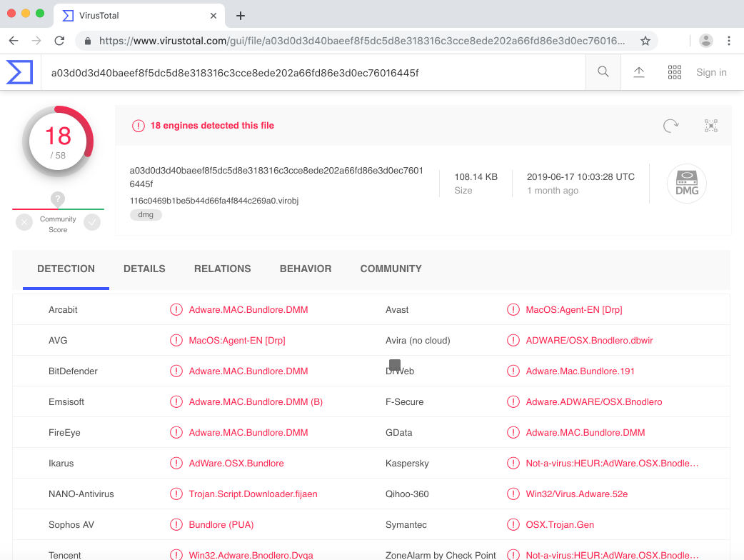This screenshot has width=744, height=560.
Task: Open the file upload arrow icon
Action: (x=638, y=71)
